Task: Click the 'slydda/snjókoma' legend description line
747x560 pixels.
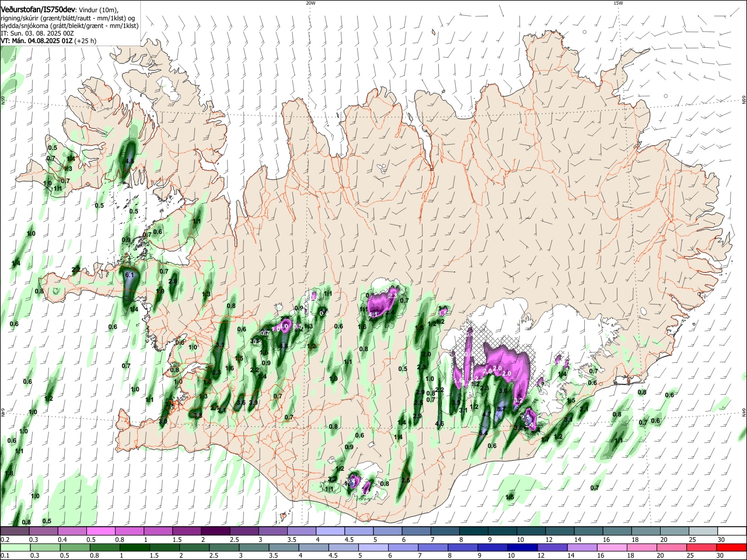Action: point(69,26)
